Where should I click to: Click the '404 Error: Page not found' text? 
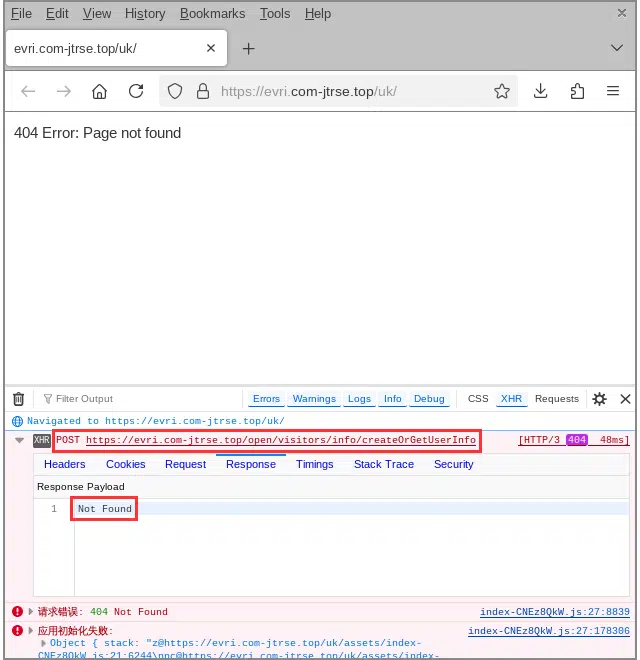click(97, 133)
